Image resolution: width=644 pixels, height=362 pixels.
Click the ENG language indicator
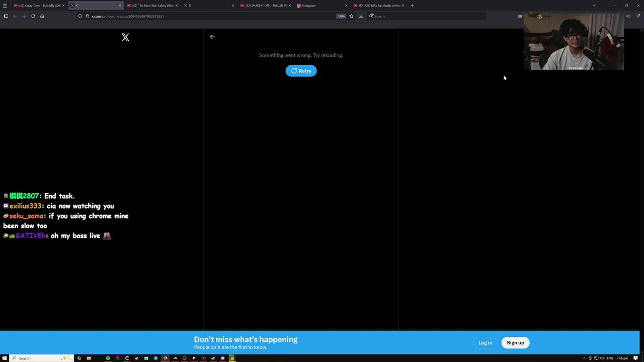610,358
